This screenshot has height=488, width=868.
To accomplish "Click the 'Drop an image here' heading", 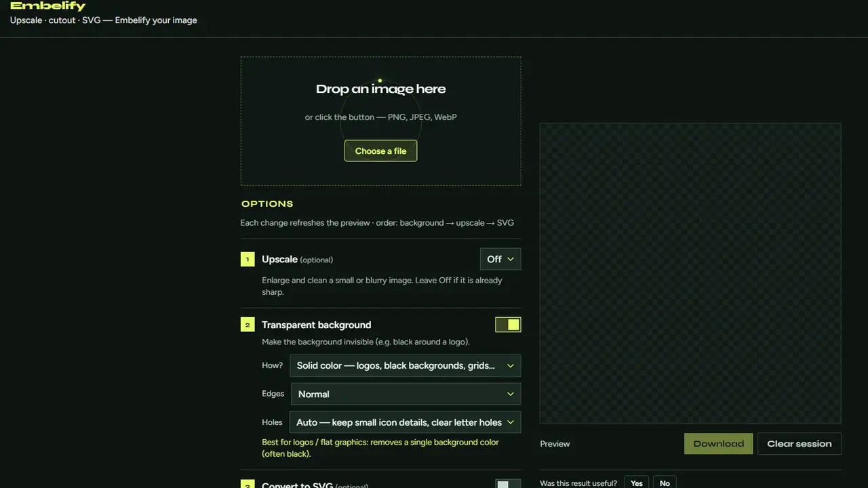I will 381,89.
